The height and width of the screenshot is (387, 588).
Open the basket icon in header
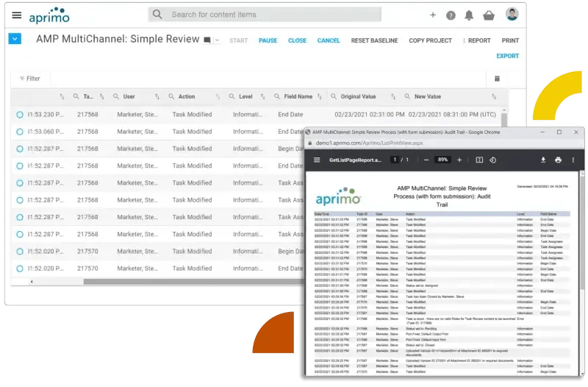489,15
